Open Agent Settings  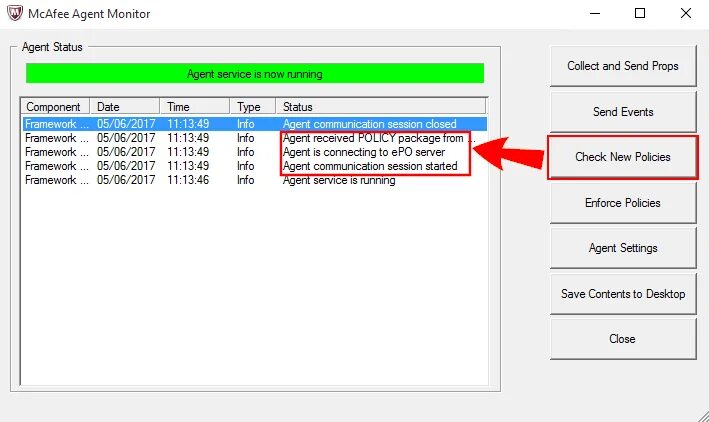[623, 248]
